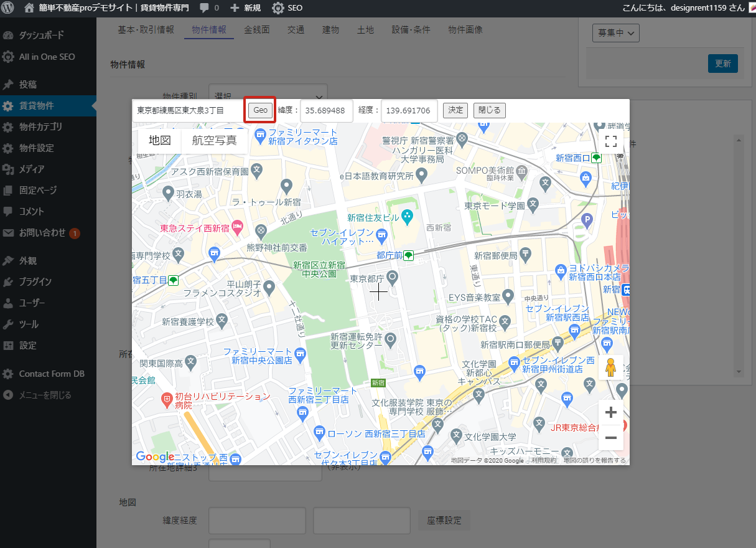Switch map to 地図 view
This screenshot has width=756, height=548.
pyautogui.click(x=160, y=141)
